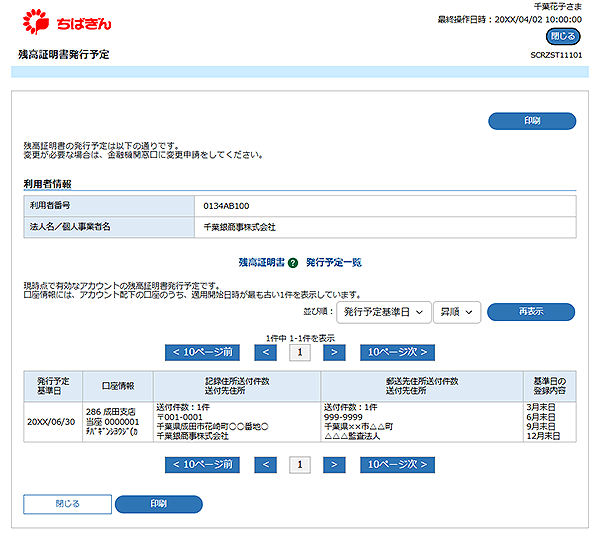Open the 発行予定基準日 sort key dropdown
This screenshot has width=600, height=540.
click(382, 312)
